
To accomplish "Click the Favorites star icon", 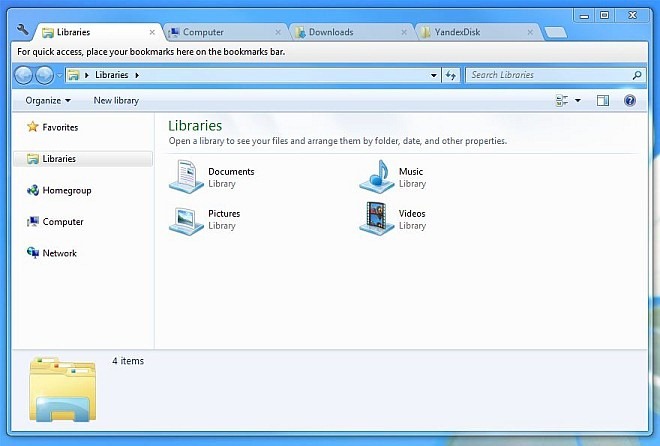I will pyautogui.click(x=32, y=127).
